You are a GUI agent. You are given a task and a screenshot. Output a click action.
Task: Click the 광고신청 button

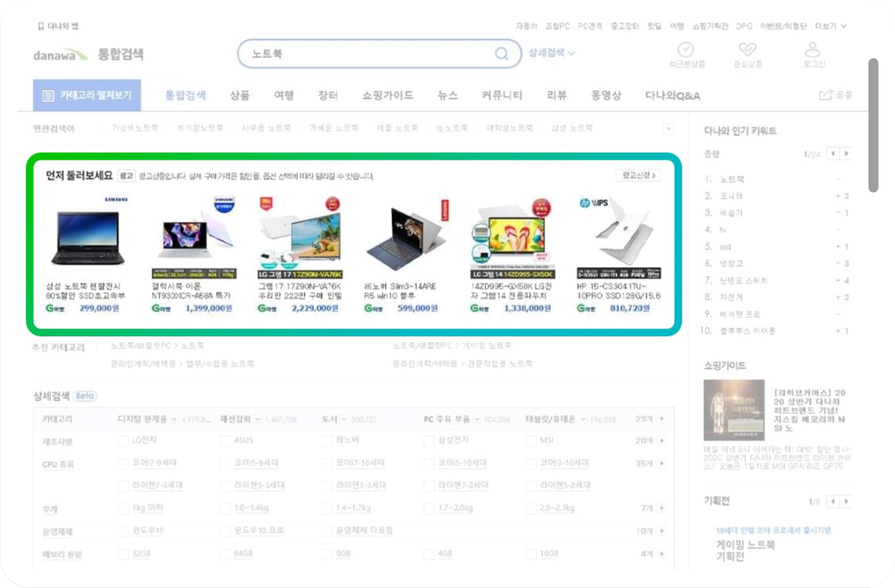639,176
